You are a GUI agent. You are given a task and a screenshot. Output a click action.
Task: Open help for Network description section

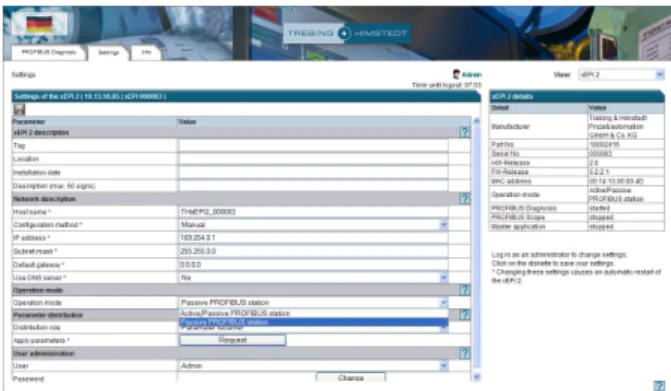(464, 198)
